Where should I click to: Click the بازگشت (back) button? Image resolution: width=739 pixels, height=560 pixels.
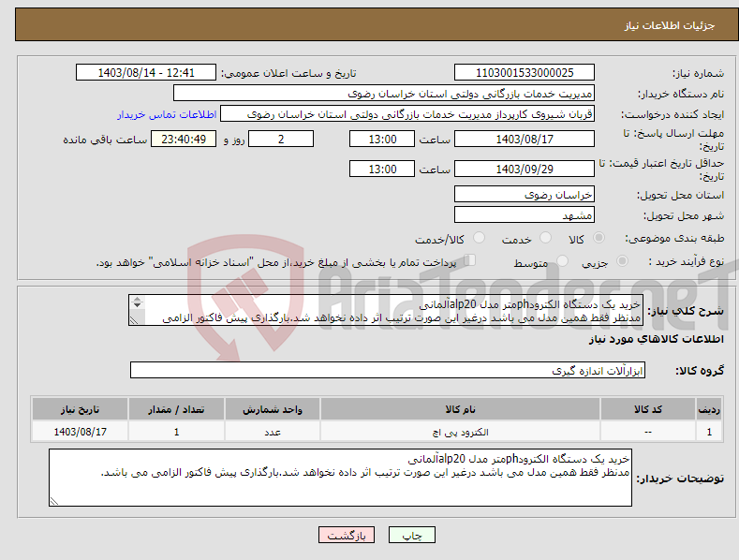tap(347, 536)
